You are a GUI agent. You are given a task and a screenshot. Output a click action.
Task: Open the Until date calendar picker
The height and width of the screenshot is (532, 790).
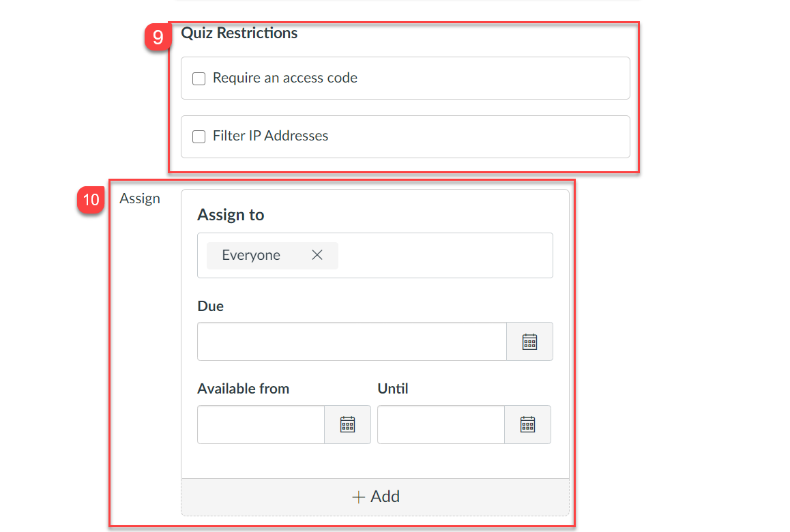pos(527,425)
